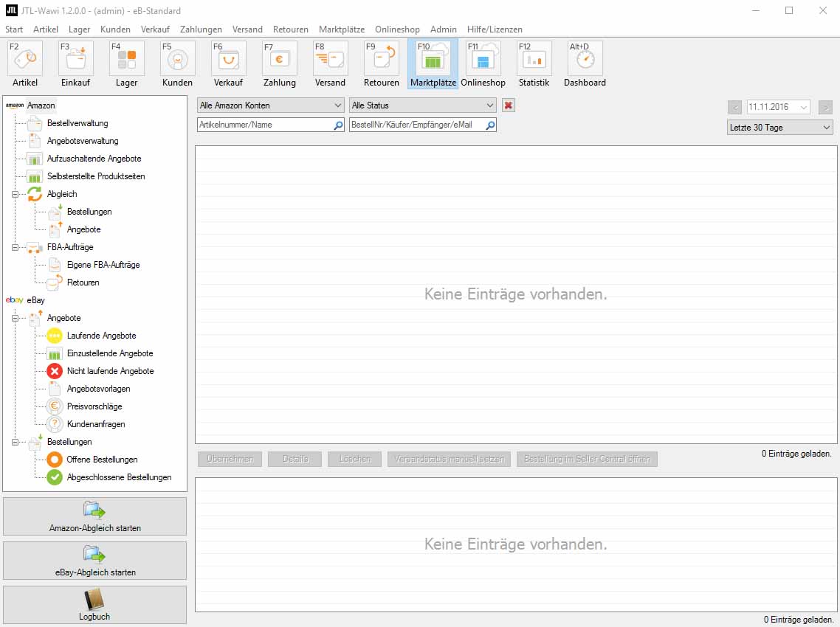Screen dimensions: 840x627
Task: Collapse the FBA-Aufträge tree node
Action: 15,247
